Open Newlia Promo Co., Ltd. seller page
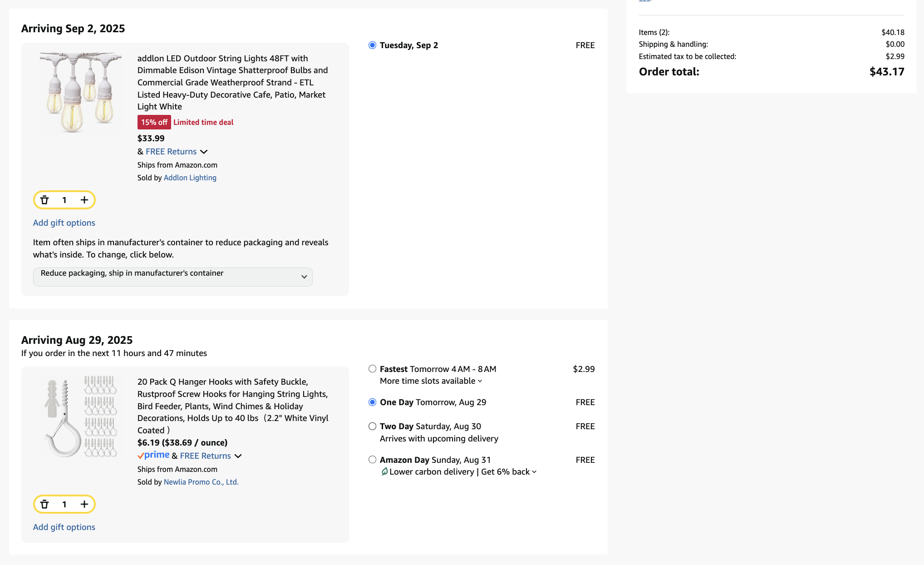The height and width of the screenshot is (565, 924). point(201,482)
